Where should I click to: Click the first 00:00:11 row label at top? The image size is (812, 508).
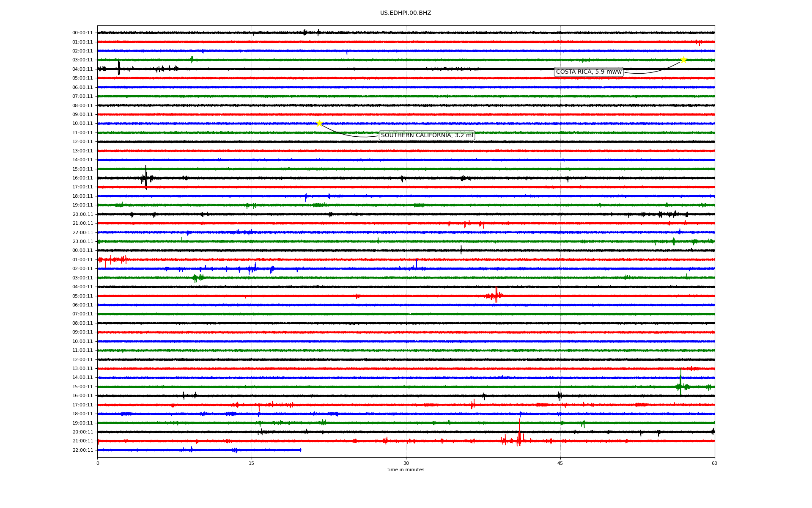(82, 33)
